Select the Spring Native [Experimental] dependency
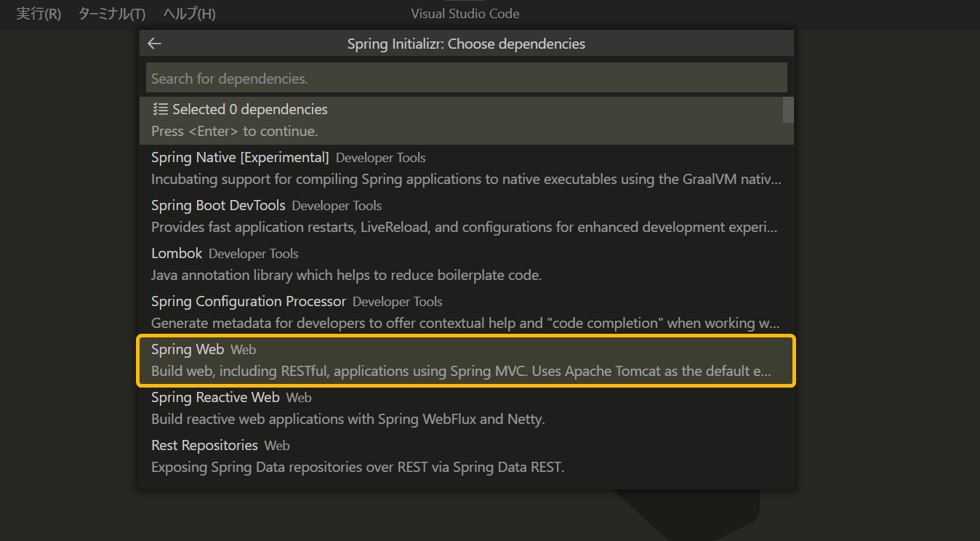The image size is (980, 541). pos(467,168)
